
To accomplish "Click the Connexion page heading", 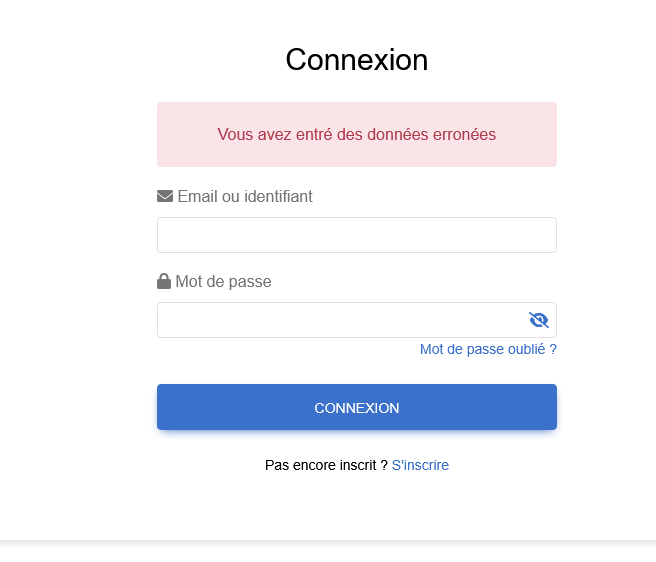I will point(357,60).
